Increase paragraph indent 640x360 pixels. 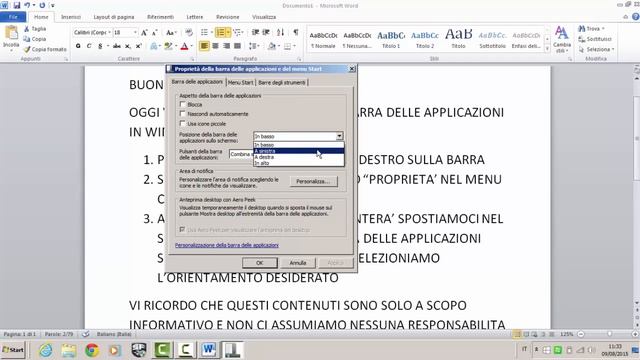[266, 32]
